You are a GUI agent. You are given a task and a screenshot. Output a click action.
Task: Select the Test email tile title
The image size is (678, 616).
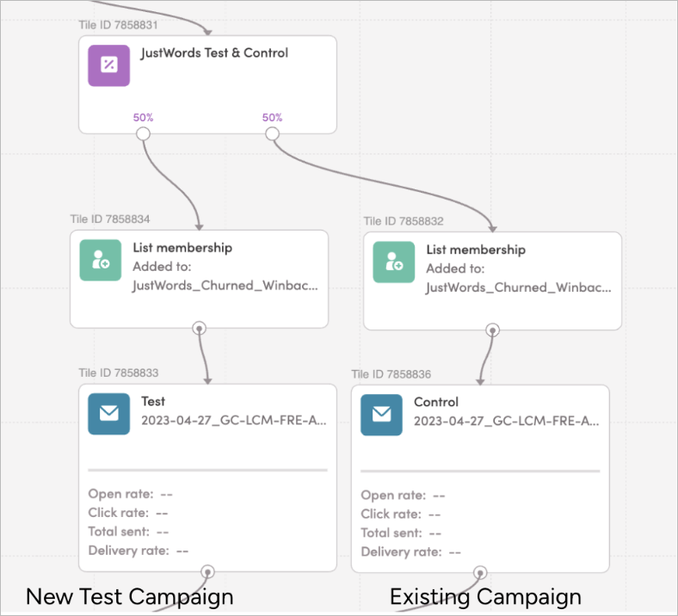153,401
